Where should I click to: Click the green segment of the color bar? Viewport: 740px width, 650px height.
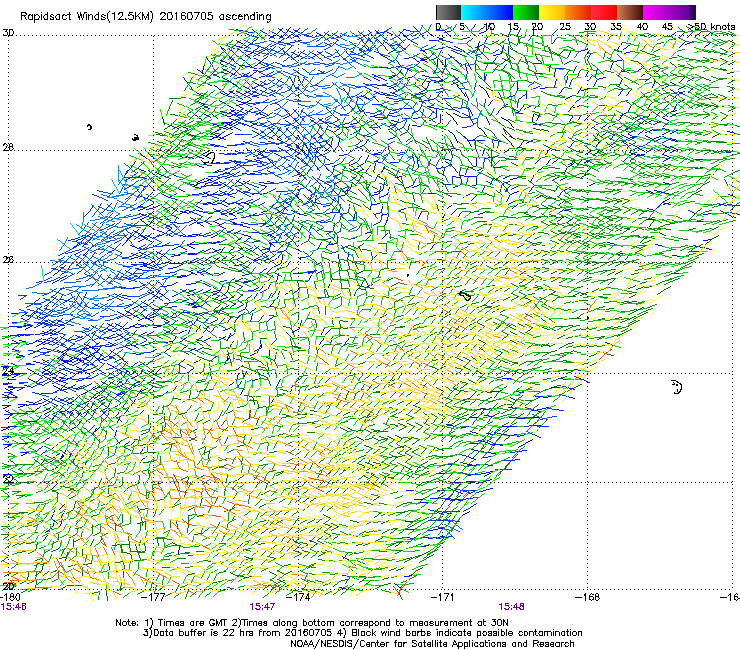526,12
